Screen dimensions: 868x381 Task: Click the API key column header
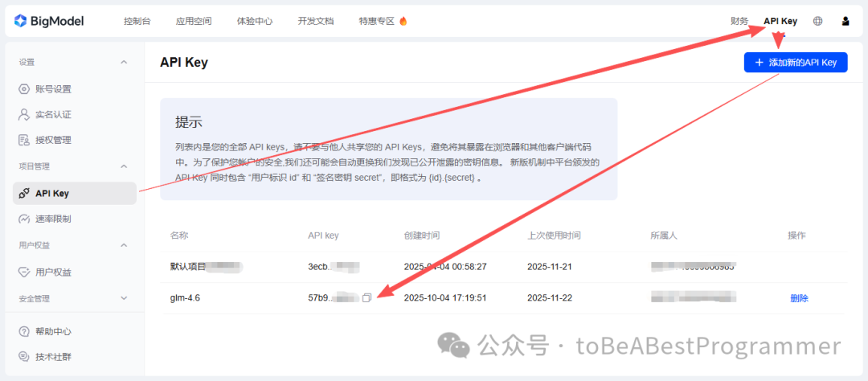point(323,236)
